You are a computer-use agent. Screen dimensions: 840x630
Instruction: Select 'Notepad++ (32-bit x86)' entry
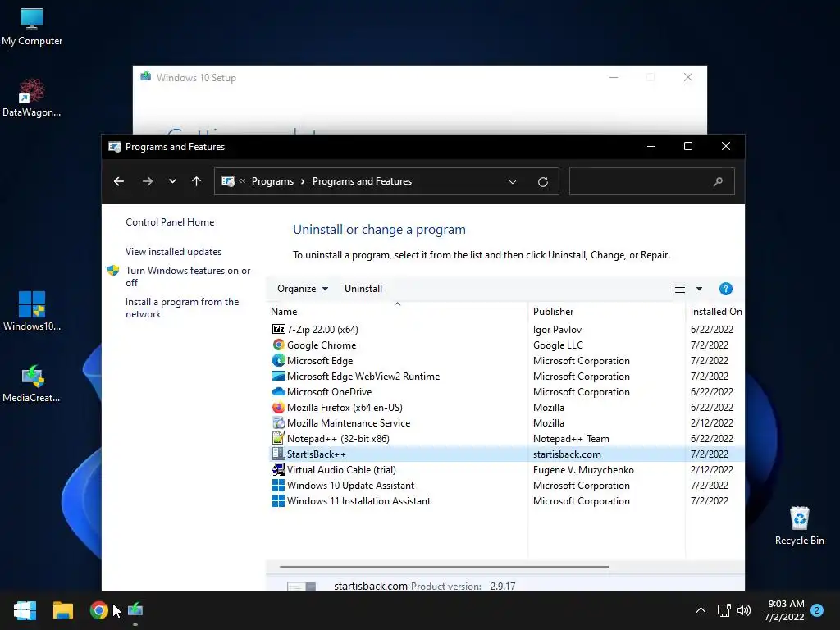tap(338, 438)
